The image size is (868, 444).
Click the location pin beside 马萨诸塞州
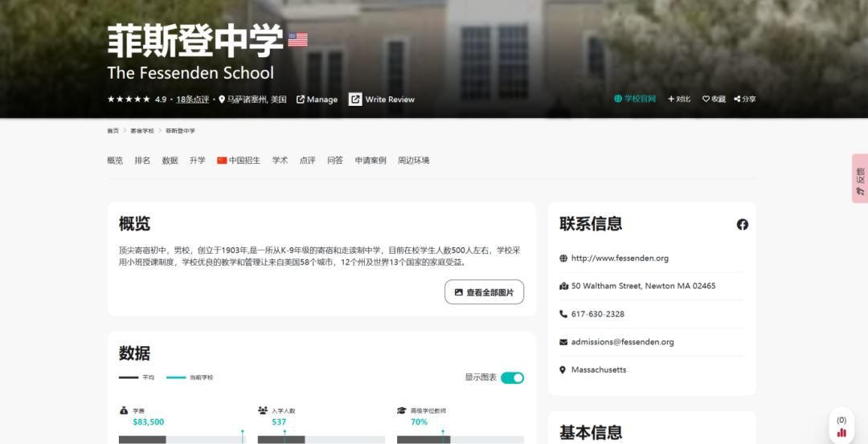tap(222, 100)
